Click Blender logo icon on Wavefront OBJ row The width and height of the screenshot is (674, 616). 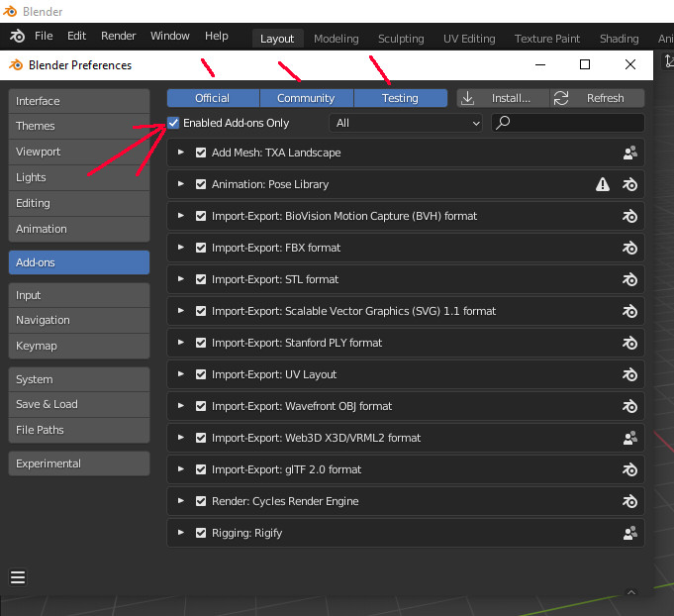click(x=630, y=406)
